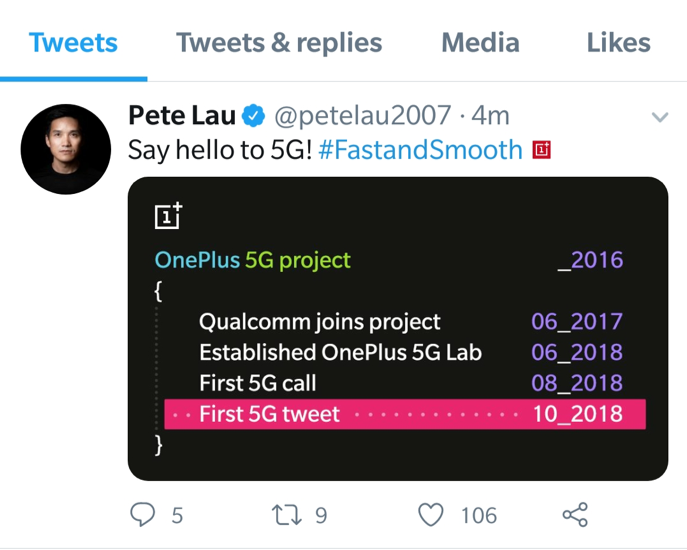Expand the tweet options chevron
This screenshot has width=687, height=550.
point(659,118)
